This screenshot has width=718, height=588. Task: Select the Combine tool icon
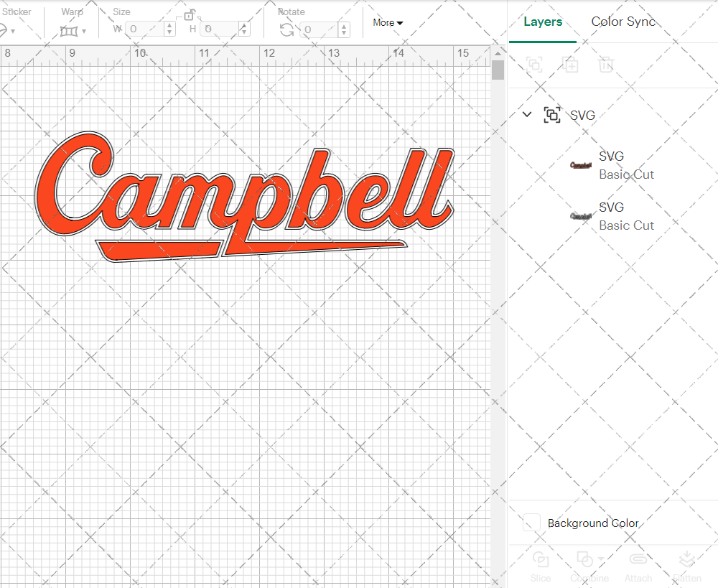584,559
